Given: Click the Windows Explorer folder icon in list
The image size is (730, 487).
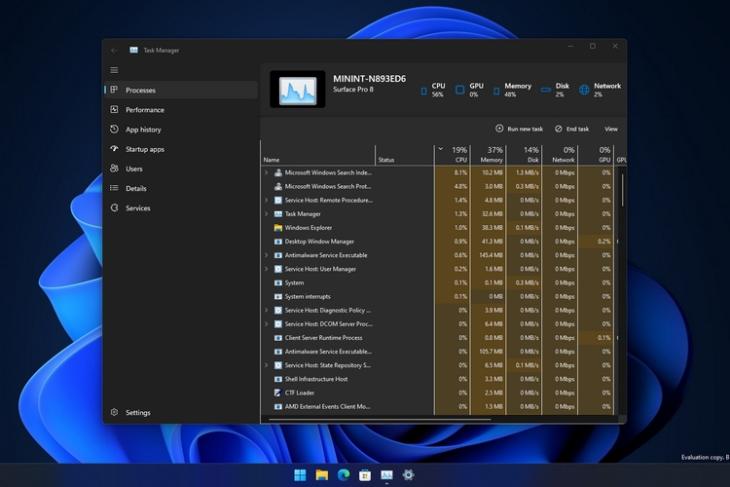Looking at the screenshot, I should pos(278,228).
